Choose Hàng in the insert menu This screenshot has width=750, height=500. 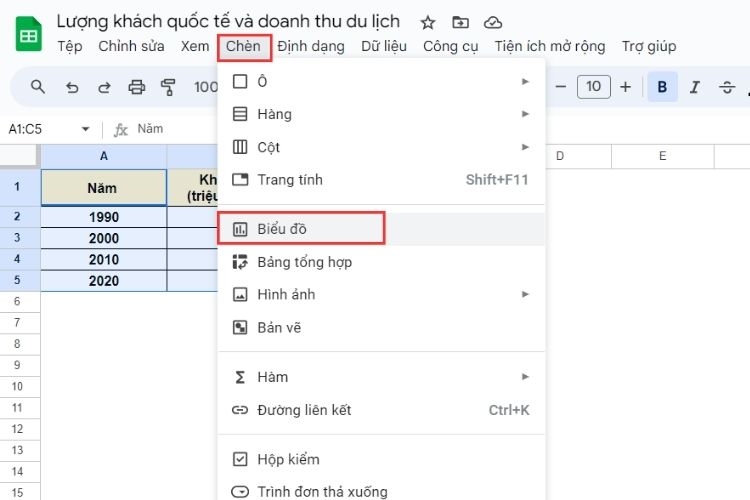tap(381, 114)
